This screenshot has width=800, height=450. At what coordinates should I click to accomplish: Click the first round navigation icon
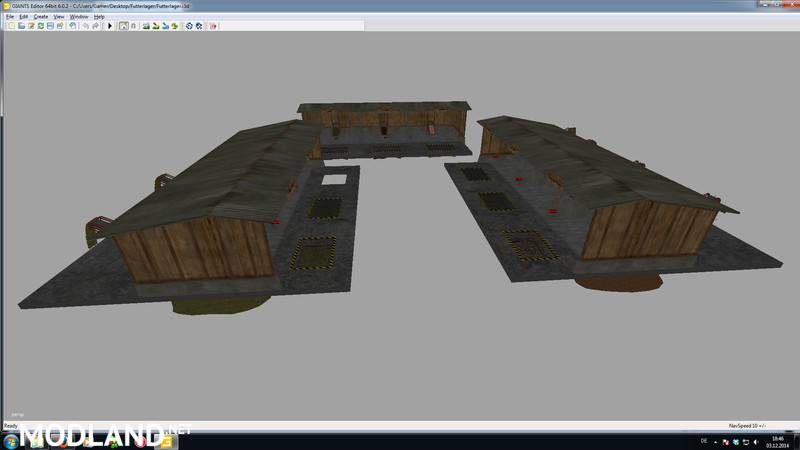(x=189, y=26)
